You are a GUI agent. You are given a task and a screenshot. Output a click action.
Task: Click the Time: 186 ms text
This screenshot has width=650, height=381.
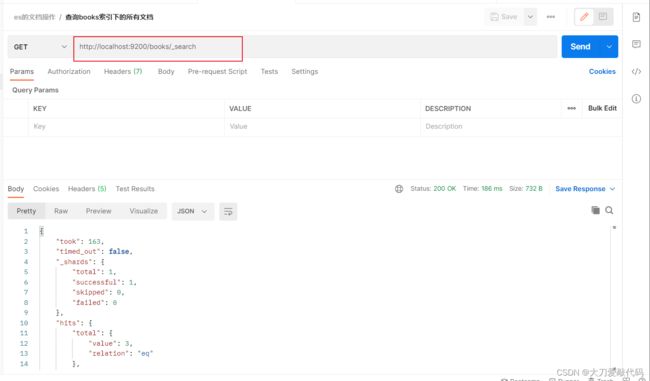coord(483,189)
